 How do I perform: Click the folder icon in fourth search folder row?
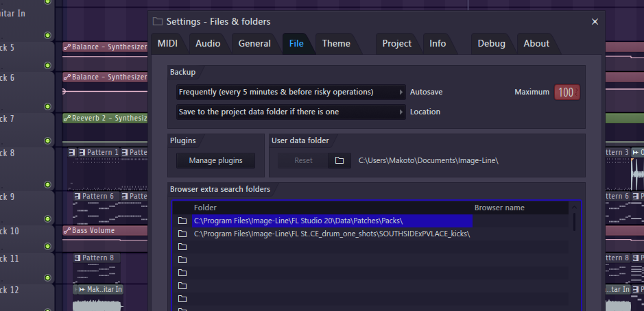click(182, 260)
